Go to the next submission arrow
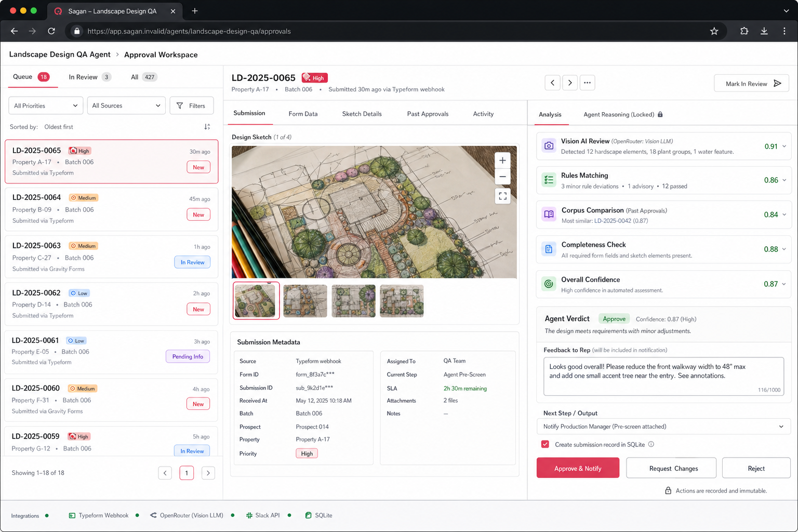This screenshot has height=532, width=798. tap(570, 83)
